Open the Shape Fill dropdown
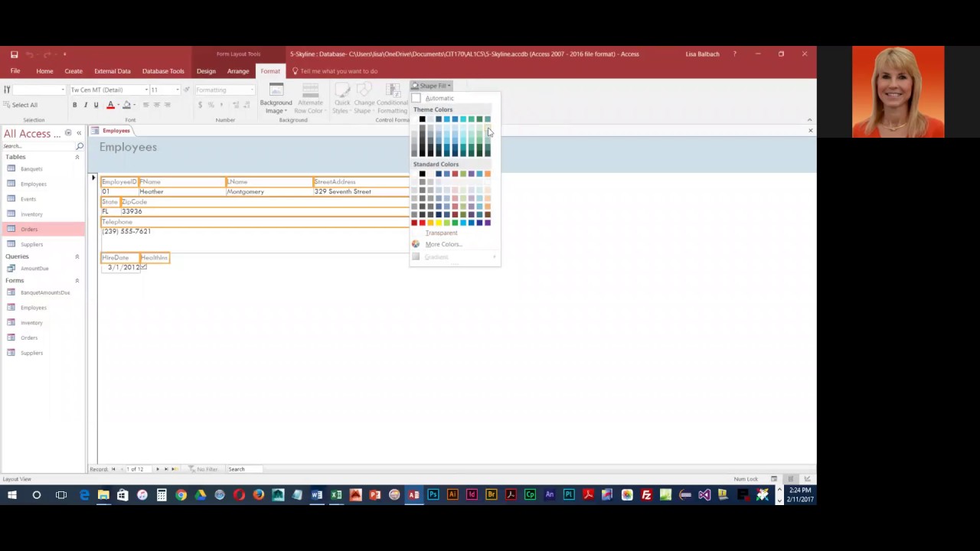980x551 pixels. (432, 86)
